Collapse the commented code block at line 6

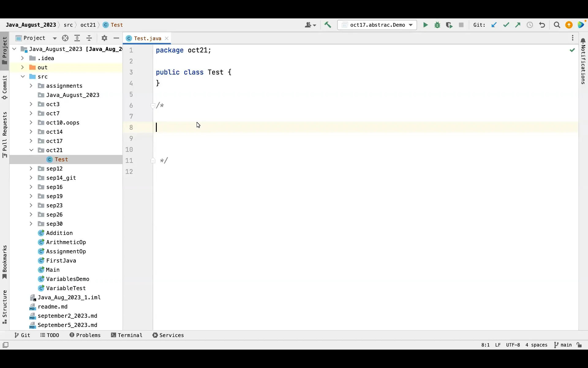153,105
